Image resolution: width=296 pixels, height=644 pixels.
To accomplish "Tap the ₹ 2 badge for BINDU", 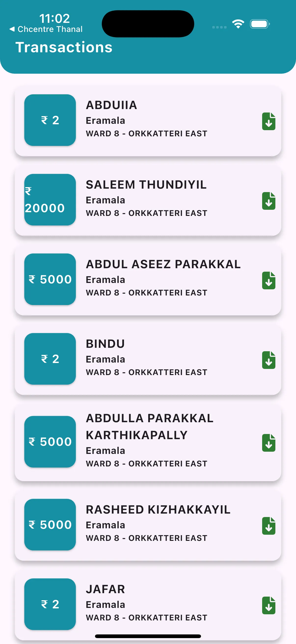I will (50, 359).
